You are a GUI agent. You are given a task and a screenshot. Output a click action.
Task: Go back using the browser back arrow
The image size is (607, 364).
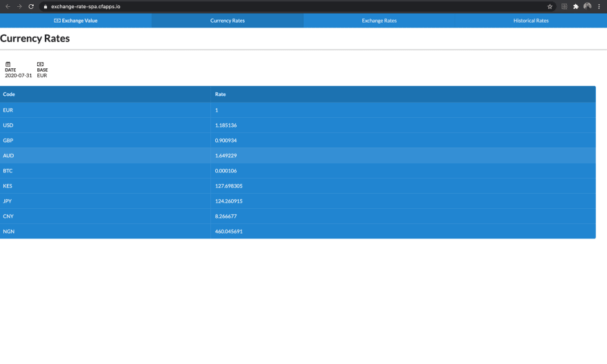point(8,7)
